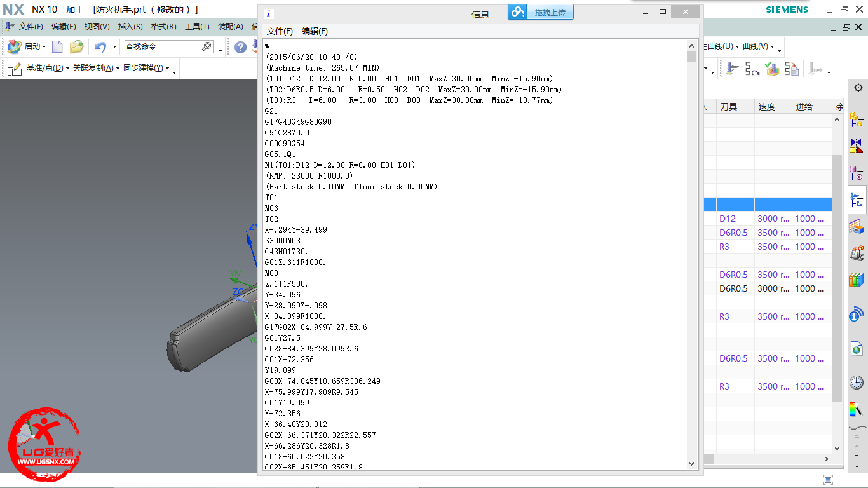The width and height of the screenshot is (868, 488).
Task: Click the 信息 window scroll-down arrow
Action: [x=692, y=464]
